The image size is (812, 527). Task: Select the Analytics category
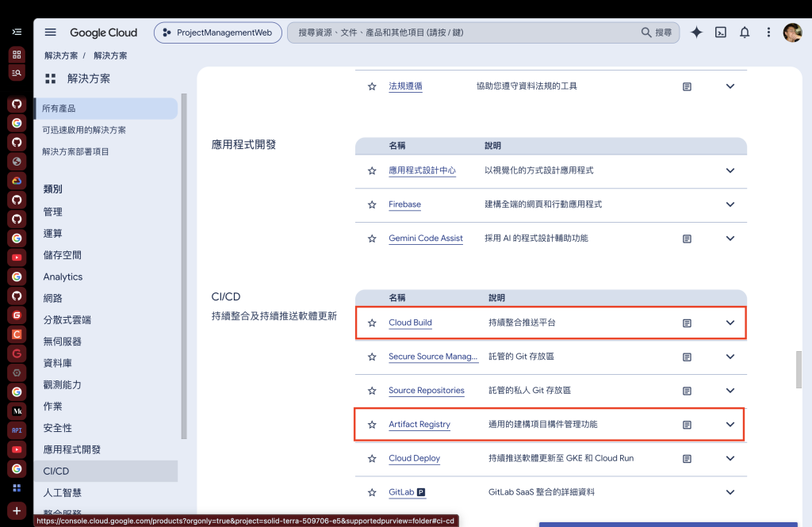63,277
